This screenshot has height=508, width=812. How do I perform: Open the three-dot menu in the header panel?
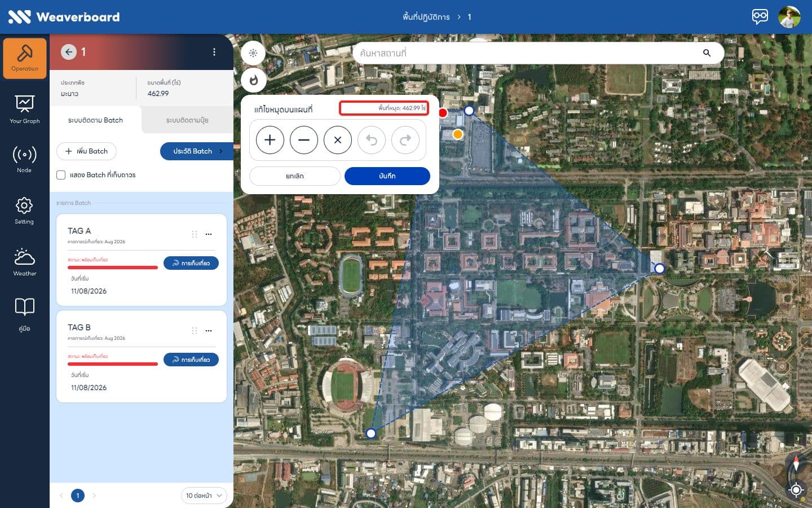pos(214,52)
